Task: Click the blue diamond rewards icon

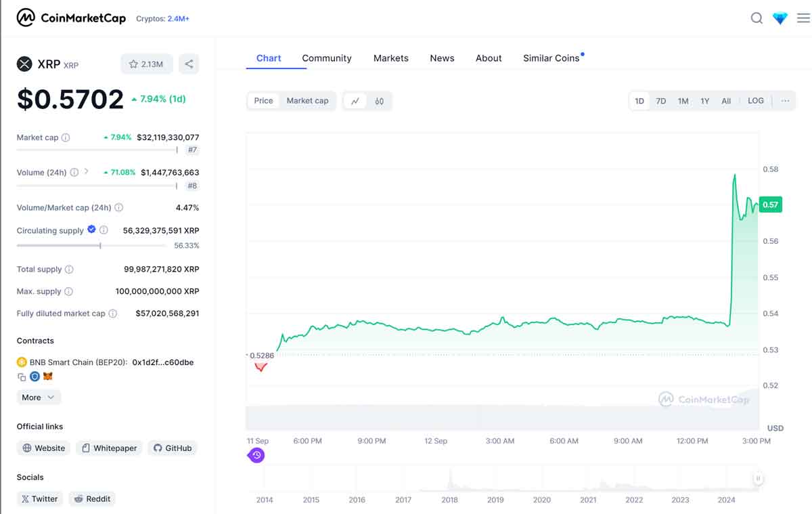Action: click(x=780, y=18)
